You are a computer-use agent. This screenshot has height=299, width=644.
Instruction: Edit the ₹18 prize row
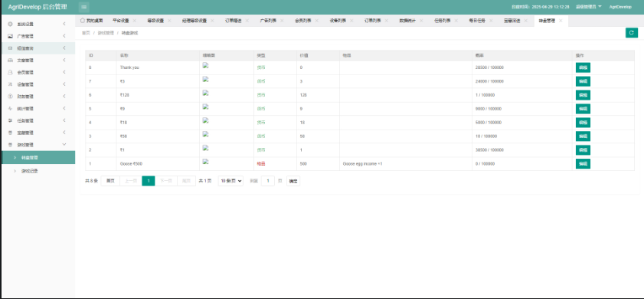coord(583,123)
